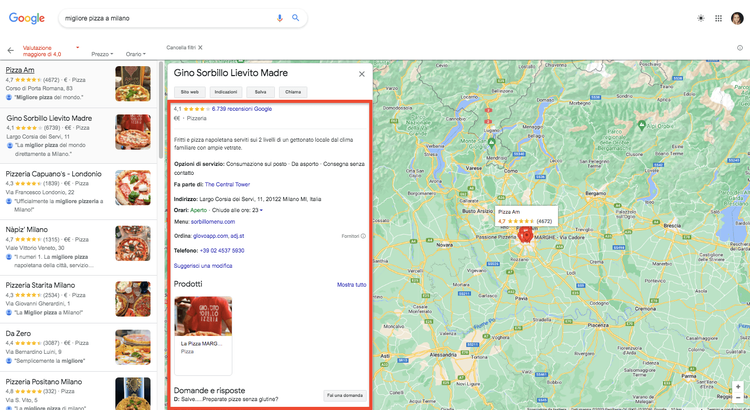Click the blue search magnifier icon
The image size is (750, 410).
point(296,18)
